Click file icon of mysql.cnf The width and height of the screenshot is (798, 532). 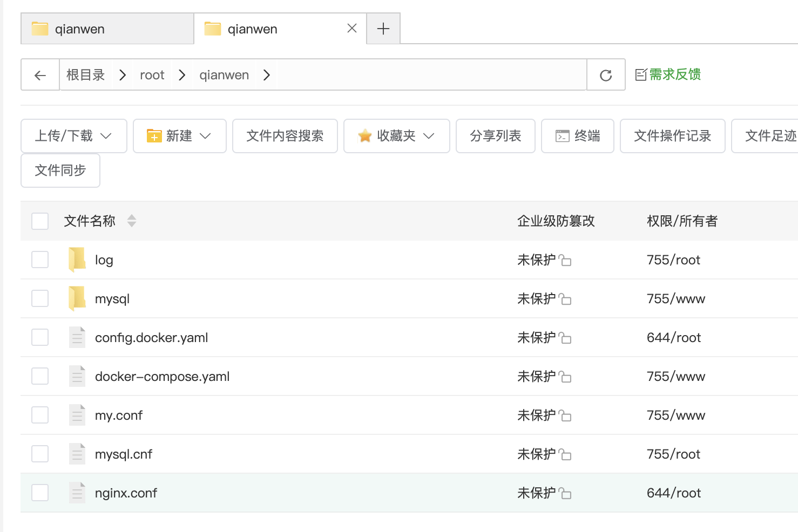click(x=77, y=454)
